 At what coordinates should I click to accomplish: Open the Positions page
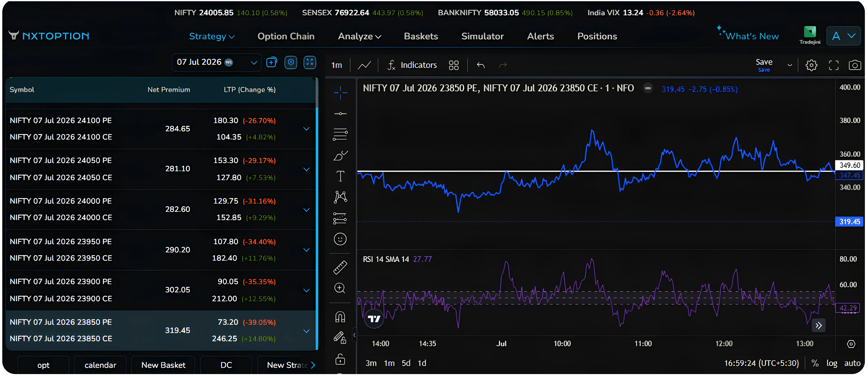[x=597, y=36]
